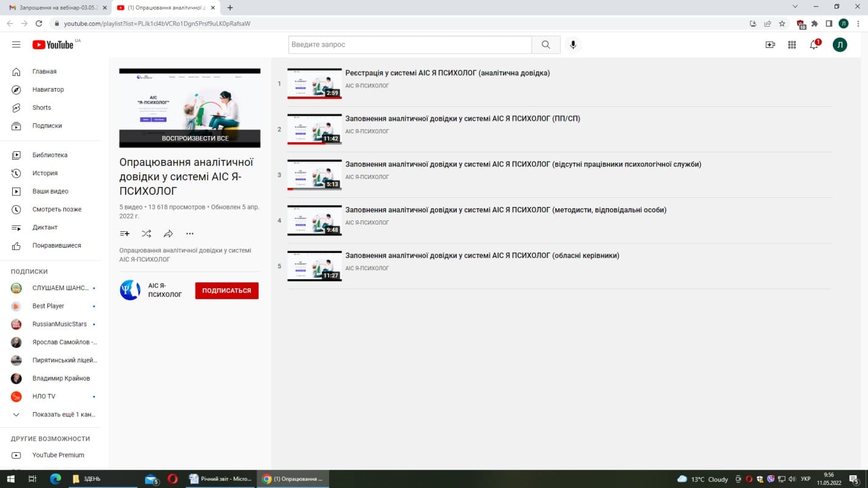Open video thumbnail with duration 11:27

point(315,266)
